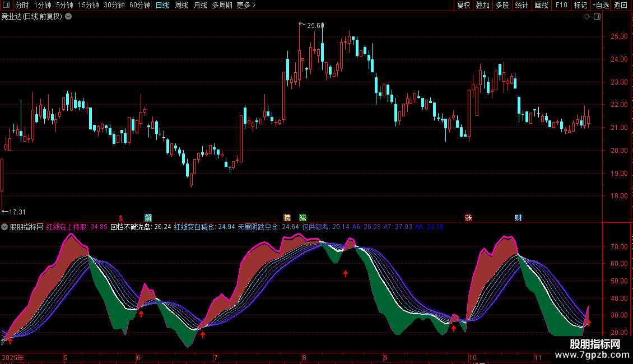Click the 25.00 price axis label
The image size is (633, 364).
pyautogui.click(x=619, y=36)
